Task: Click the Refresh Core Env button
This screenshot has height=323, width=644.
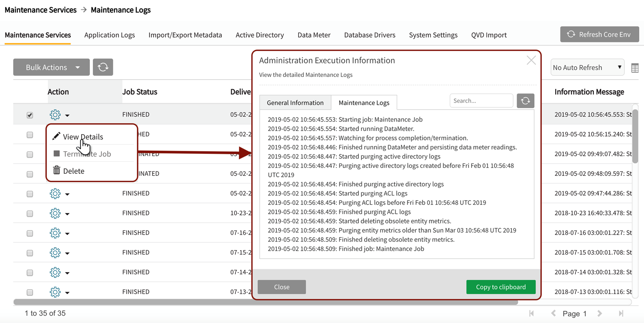Action: (599, 34)
